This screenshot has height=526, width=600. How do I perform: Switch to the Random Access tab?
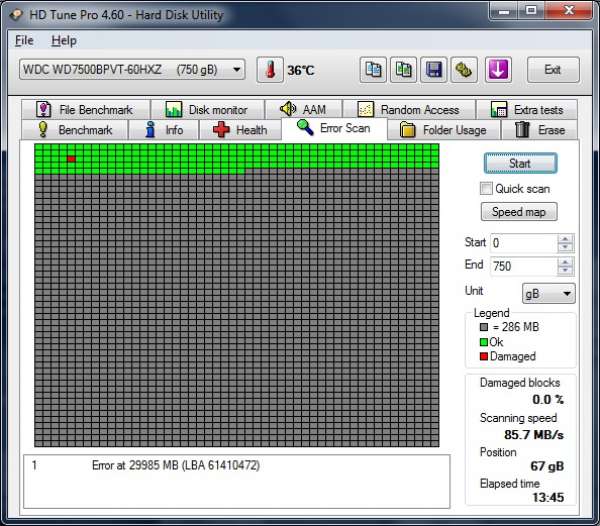coord(409,110)
